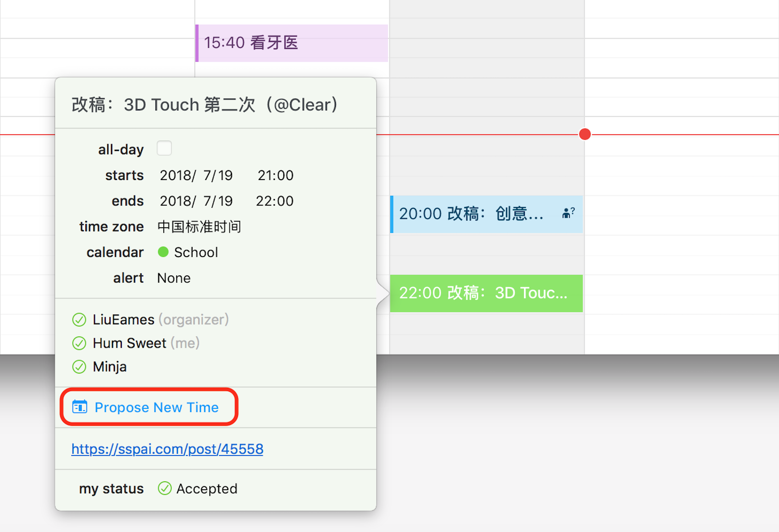This screenshot has width=779, height=532.
Task: Open the alert None dropdown
Action: pyautogui.click(x=174, y=278)
